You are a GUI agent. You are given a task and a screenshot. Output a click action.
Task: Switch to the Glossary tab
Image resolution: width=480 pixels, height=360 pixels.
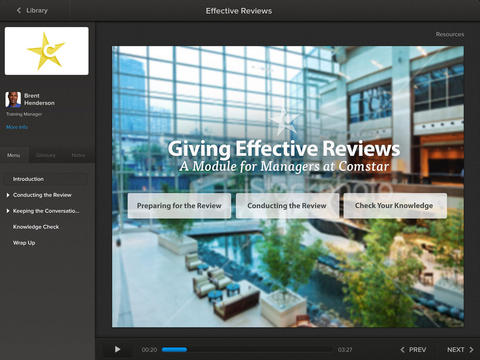pyautogui.click(x=45, y=155)
